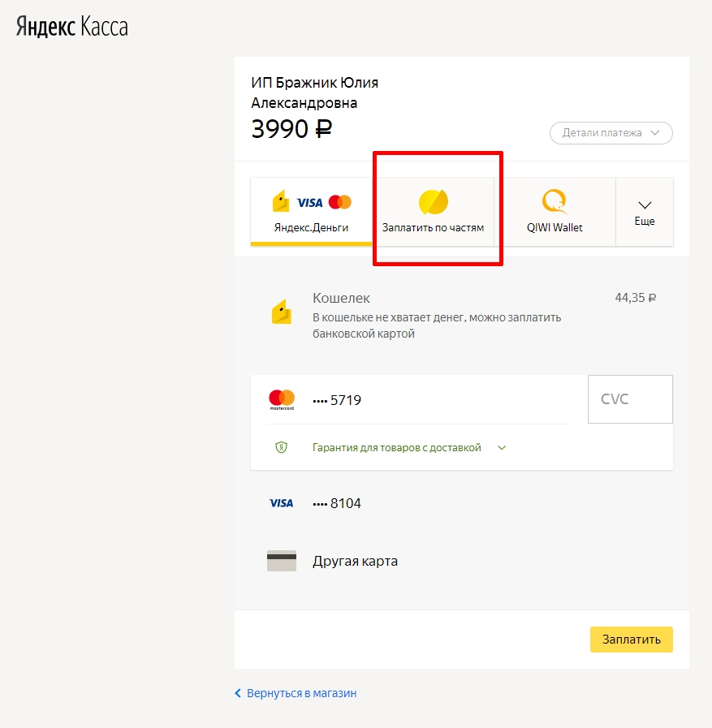This screenshot has width=712, height=728.
Task: Click the green shield guarantee icon
Action: tap(281, 447)
